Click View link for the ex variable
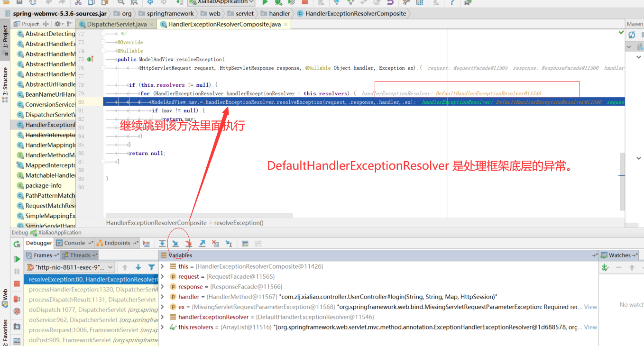This screenshot has height=346, width=644. click(x=590, y=307)
